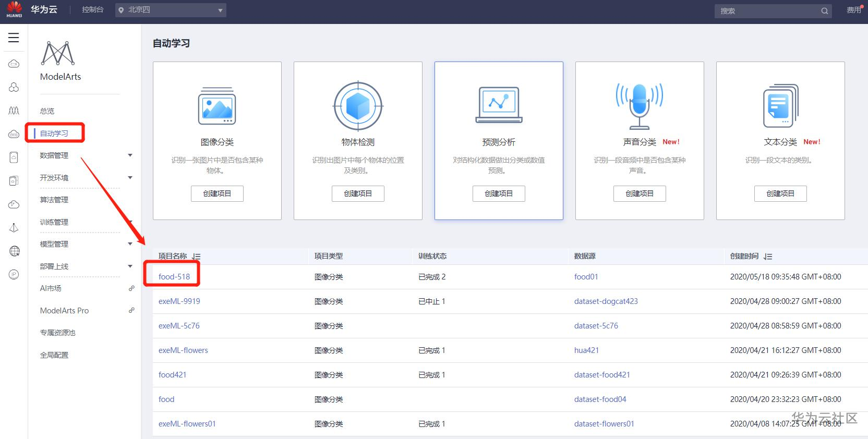Click the external link icon beside ModelArts Pro
Screen dimensions: 868x439
(x=131, y=310)
